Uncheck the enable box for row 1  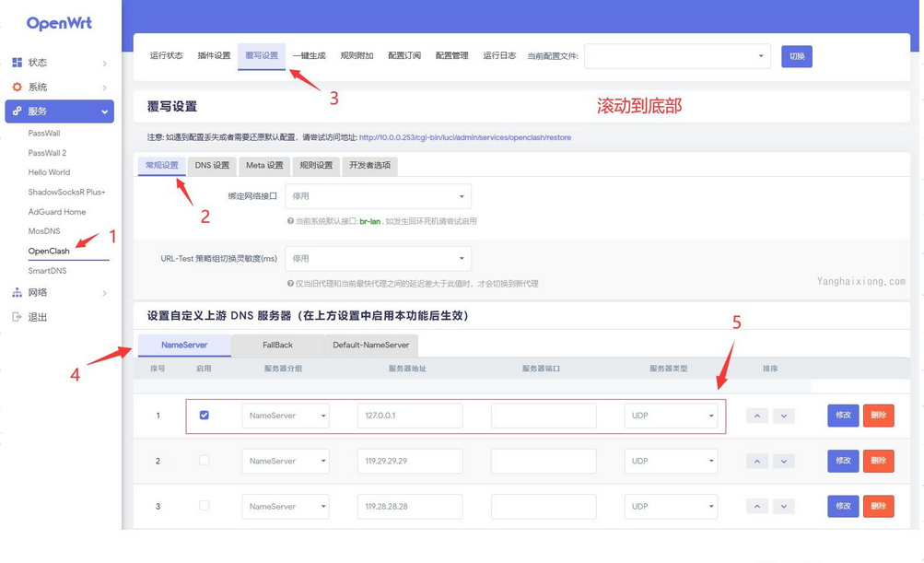tap(204, 415)
